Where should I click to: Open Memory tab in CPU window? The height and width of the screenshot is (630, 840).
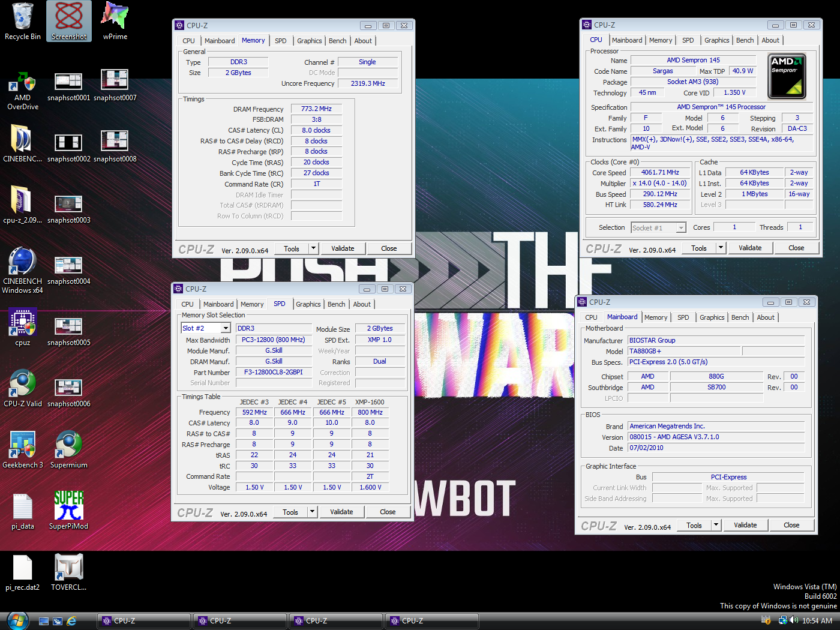click(660, 40)
